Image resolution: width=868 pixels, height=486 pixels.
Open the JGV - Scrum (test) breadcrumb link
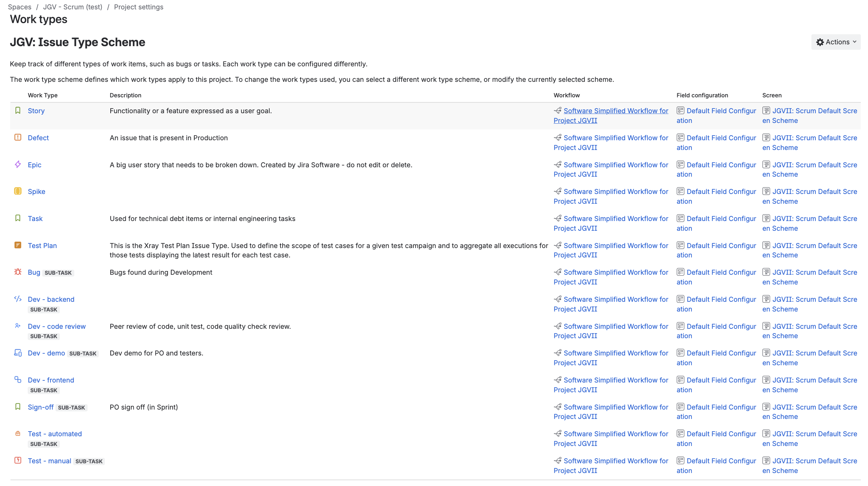73,7
